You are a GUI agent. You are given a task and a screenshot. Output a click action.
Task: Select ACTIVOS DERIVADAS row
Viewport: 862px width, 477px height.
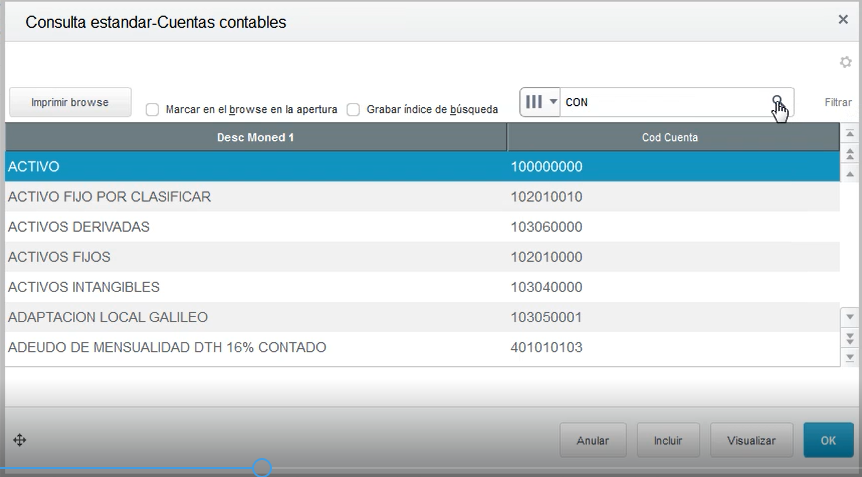[x=422, y=227]
